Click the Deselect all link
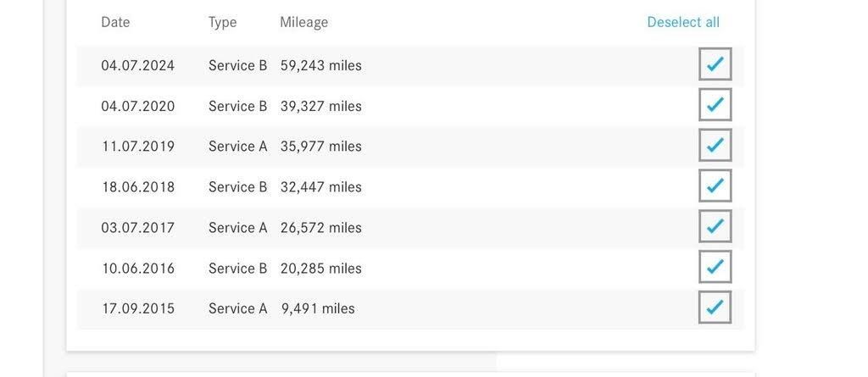The height and width of the screenshot is (377, 868). [683, 22]
